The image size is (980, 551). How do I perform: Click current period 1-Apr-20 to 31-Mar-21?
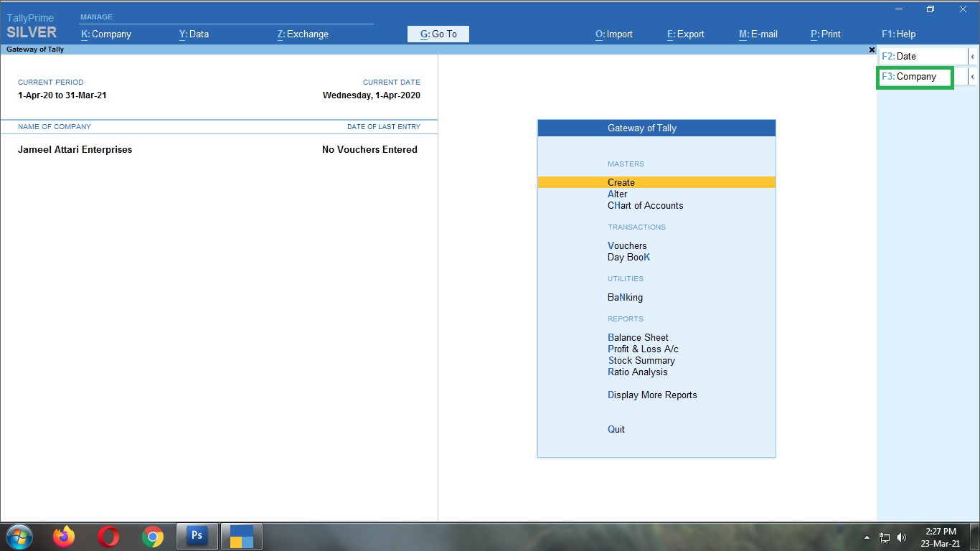pyautogui.click(x=62, y=95)
